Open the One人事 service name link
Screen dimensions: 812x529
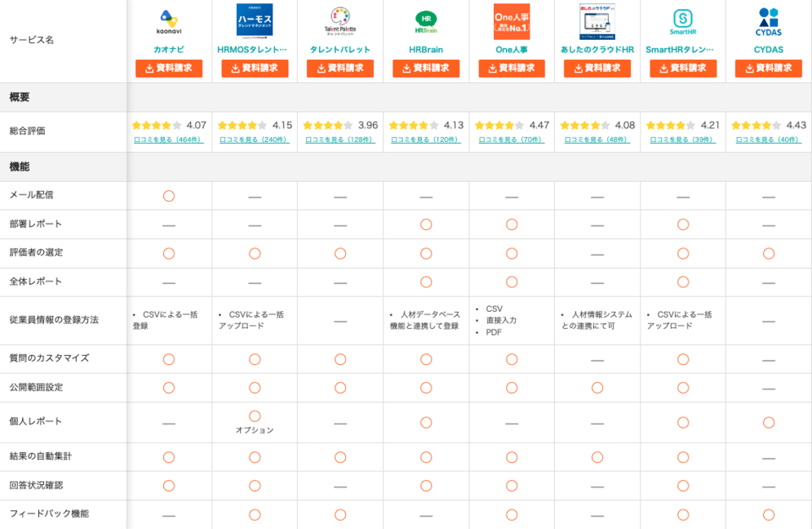click(511, 49)
